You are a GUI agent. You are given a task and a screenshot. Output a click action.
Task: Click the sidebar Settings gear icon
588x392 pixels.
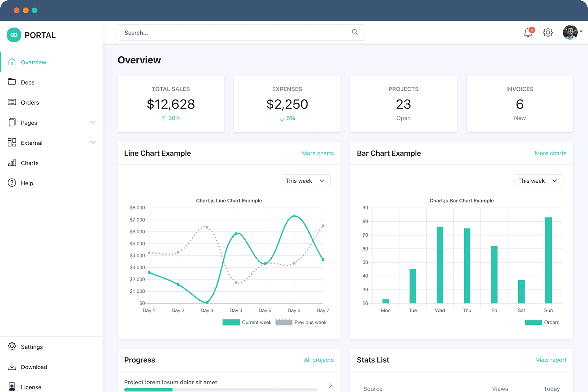click(12, 346)
